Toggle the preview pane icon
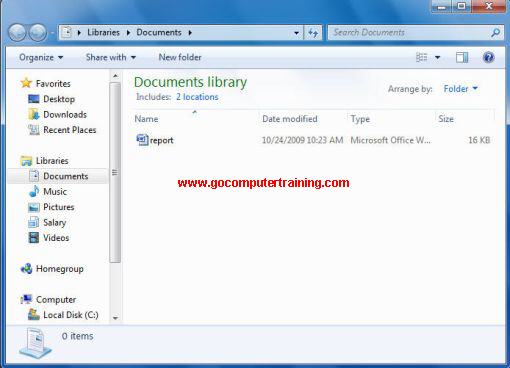Image resolution: width=510 pixels, height=368 pixels. [x=462, y=57]
